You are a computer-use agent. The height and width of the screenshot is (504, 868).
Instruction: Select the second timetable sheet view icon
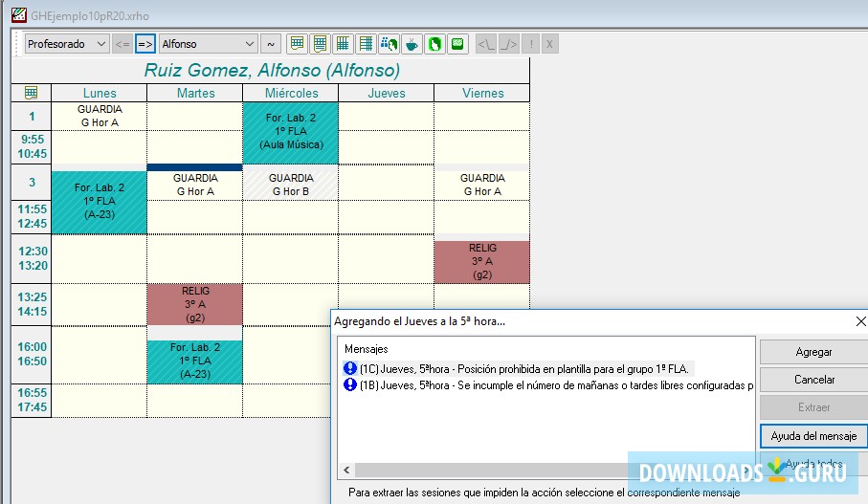tap(320, 44)
